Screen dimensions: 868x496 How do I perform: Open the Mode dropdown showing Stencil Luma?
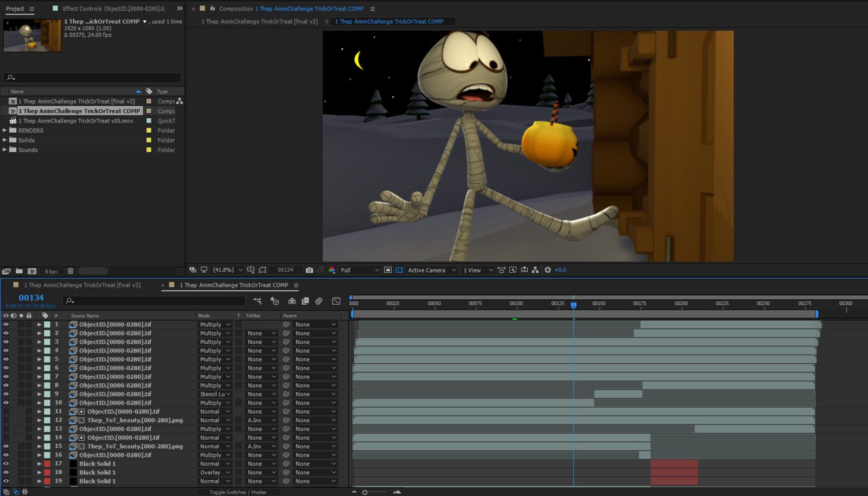pos(214,394)
